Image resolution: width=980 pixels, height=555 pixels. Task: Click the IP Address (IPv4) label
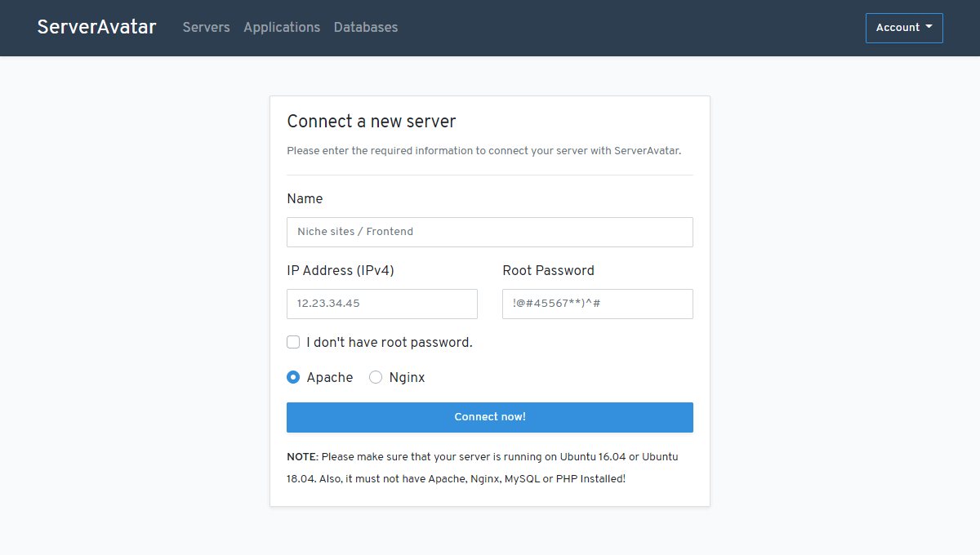341,270
